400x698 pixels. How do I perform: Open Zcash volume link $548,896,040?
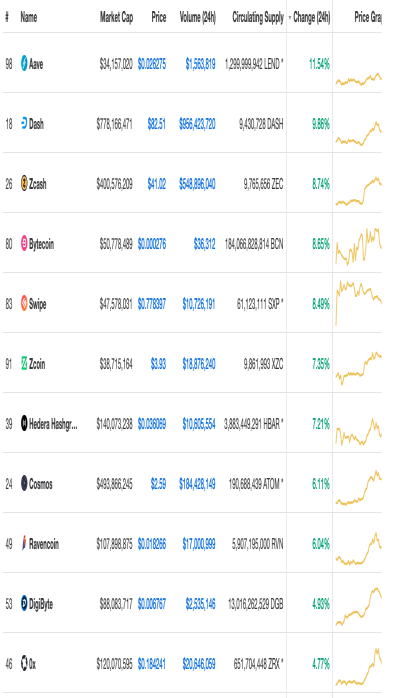pyautogui.click(x=197, y=184)
